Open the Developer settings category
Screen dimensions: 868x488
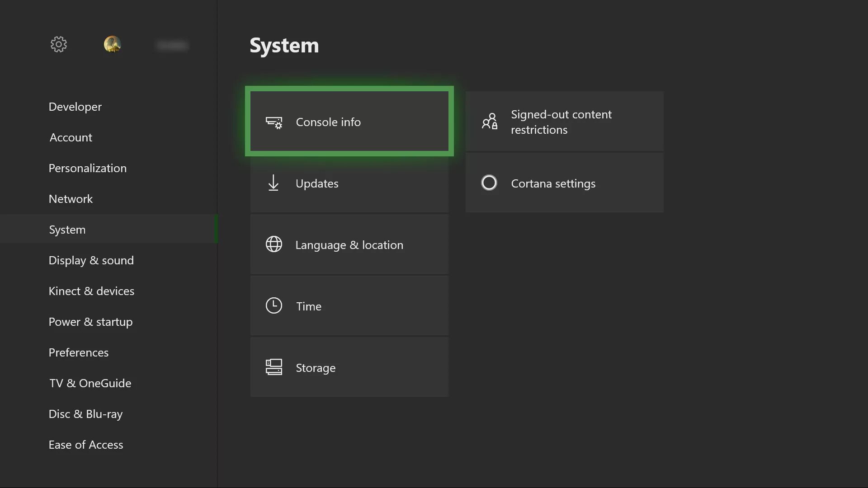tap(75, 107)
